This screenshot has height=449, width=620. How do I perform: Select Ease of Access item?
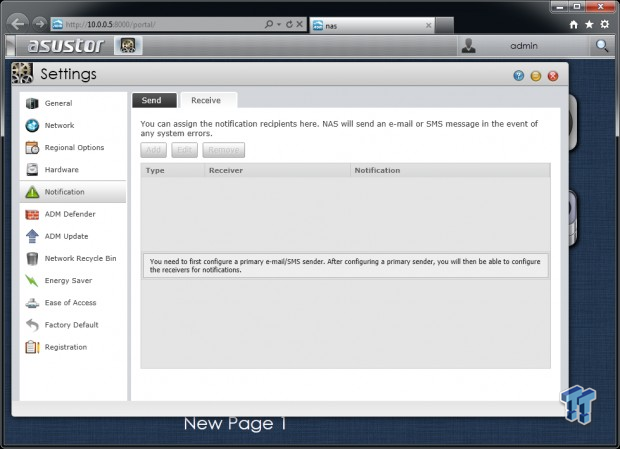pyautogui.click(x=73, y=303)
